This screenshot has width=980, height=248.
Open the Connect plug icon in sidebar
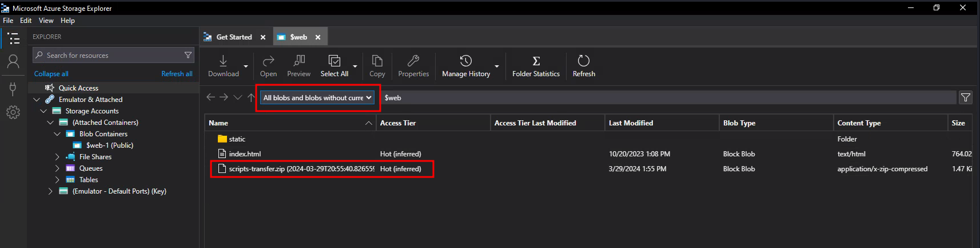13,88
